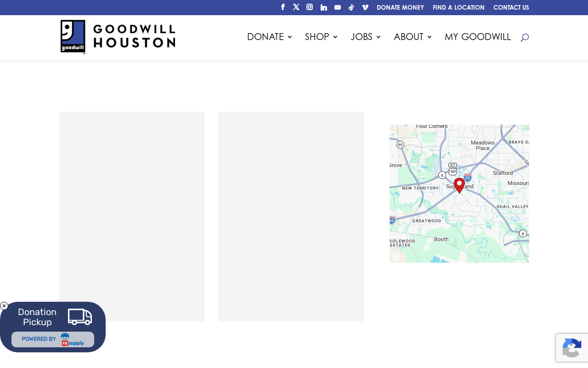Image resolution: width=588 pixels, height=368 pixels.
Task: Click the GREATWOOD map label
Action: click(427, 221)
